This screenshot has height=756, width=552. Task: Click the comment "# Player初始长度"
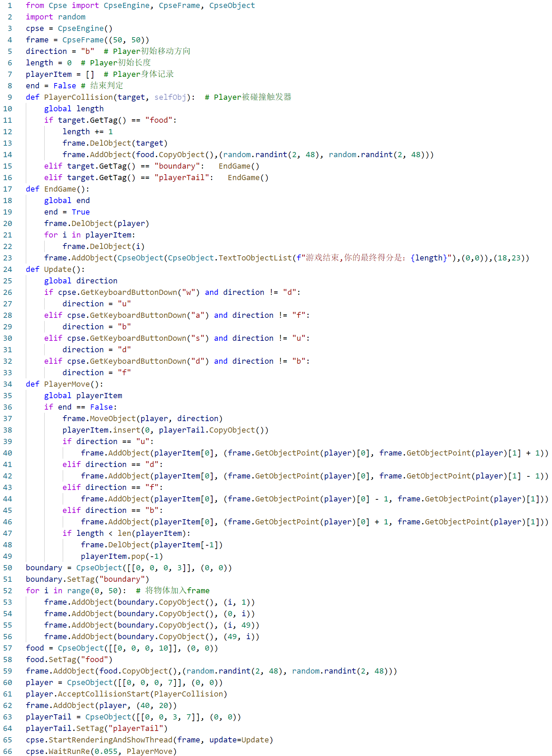[x=116, y=63]
